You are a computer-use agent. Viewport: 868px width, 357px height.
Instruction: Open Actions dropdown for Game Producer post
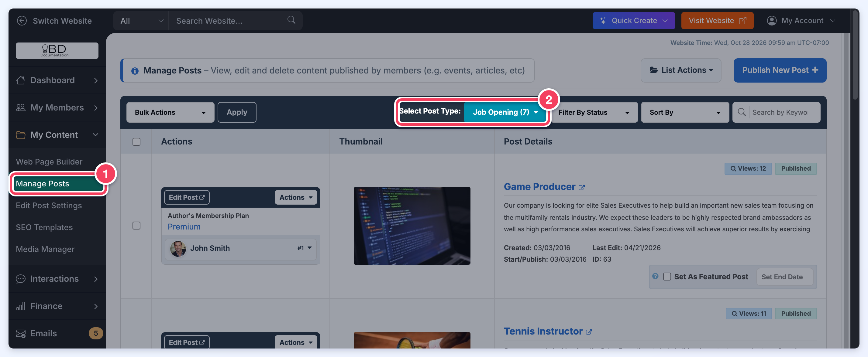click(296, 197)
